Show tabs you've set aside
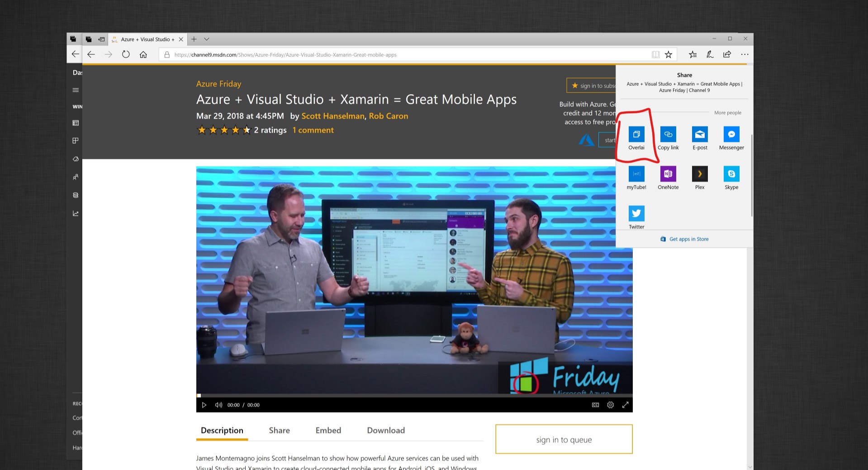Viewport: 868px width, 470px height. 89,39
